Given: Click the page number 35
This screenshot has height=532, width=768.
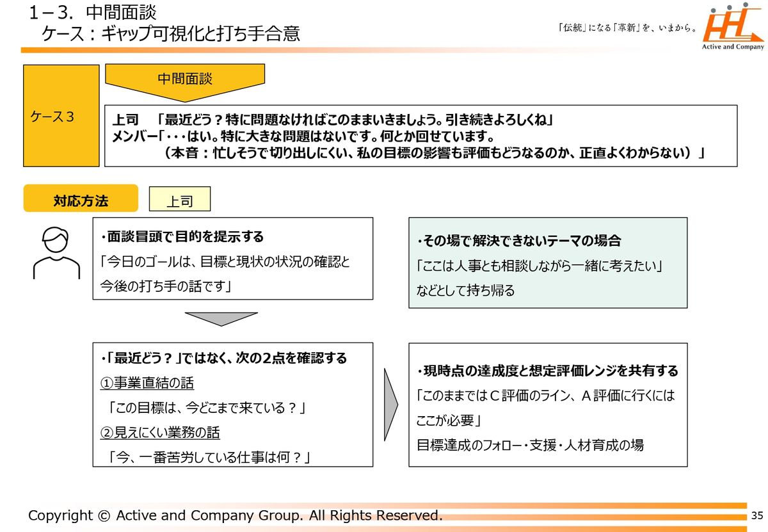Looking at the screenshot, I should (x=757, y=515).
